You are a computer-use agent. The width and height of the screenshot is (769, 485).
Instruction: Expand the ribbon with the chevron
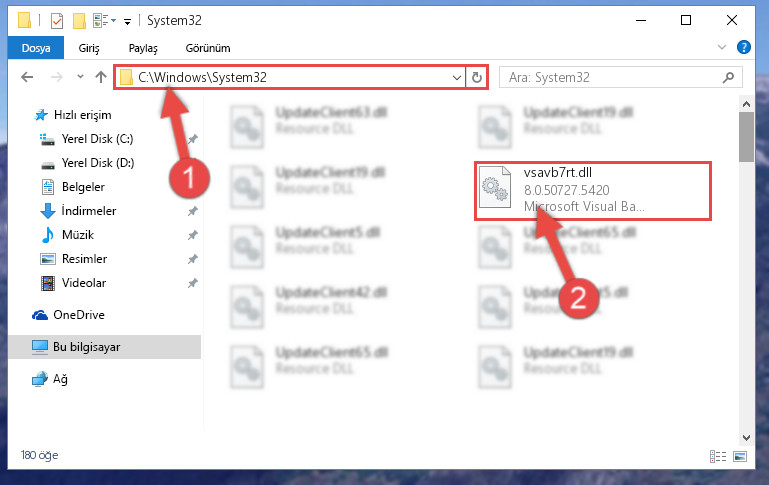click(721, 47)
